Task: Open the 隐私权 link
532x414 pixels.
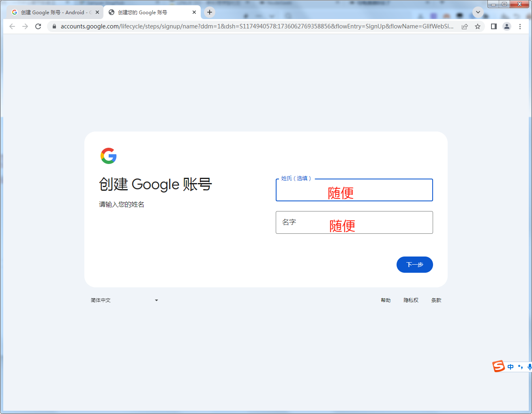Action: pos(411,300)
